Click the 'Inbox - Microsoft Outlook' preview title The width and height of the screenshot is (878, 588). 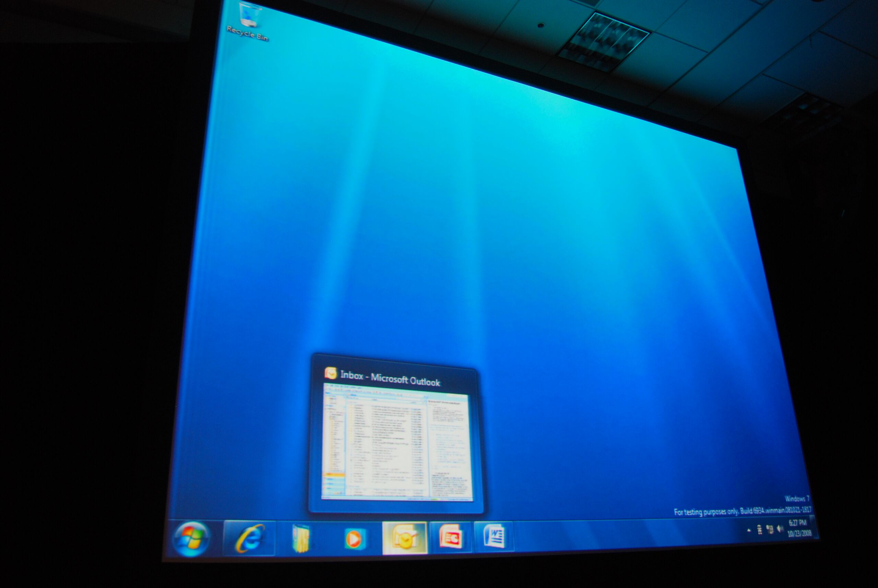click(x=390, y=379)
